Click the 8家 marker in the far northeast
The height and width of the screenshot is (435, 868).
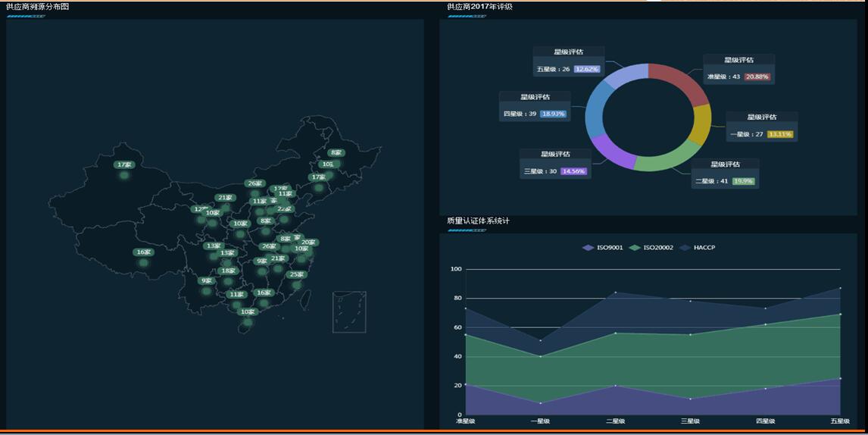coord(336,153)
